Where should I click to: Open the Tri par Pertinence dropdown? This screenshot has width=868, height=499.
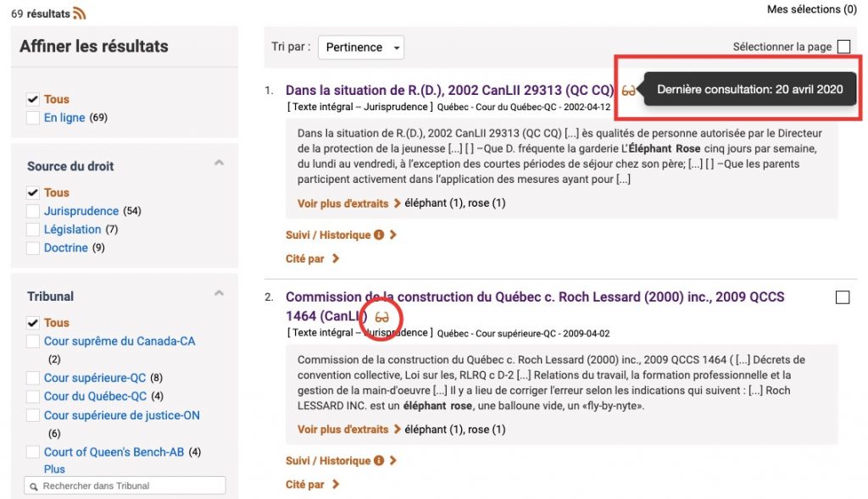pyautogui.click(x=361, y=47)
